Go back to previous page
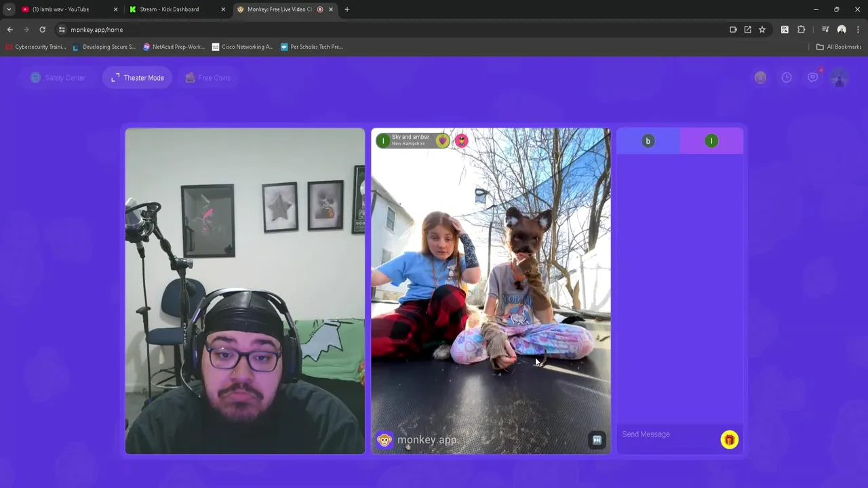 point(9,30)
